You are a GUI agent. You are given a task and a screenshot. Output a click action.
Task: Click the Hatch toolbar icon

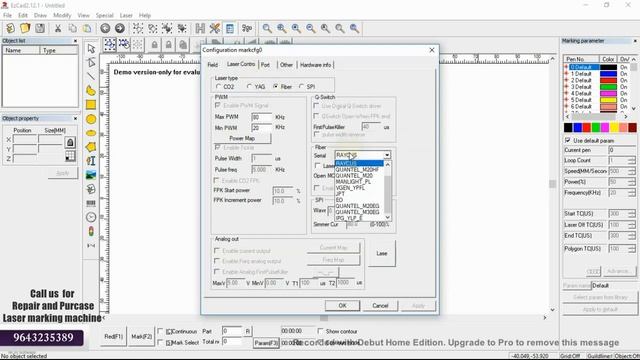click(200, 28)
